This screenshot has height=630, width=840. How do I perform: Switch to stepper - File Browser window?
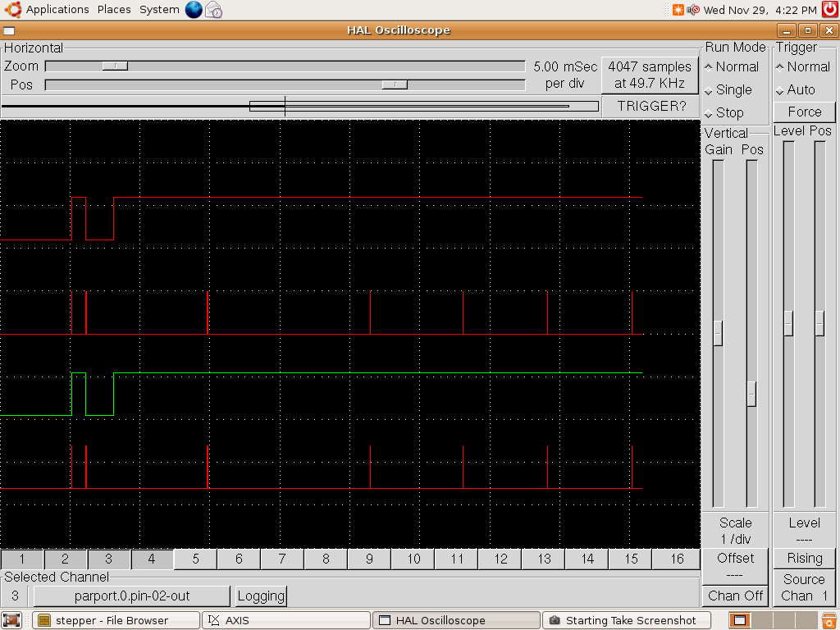pos(116,620)
